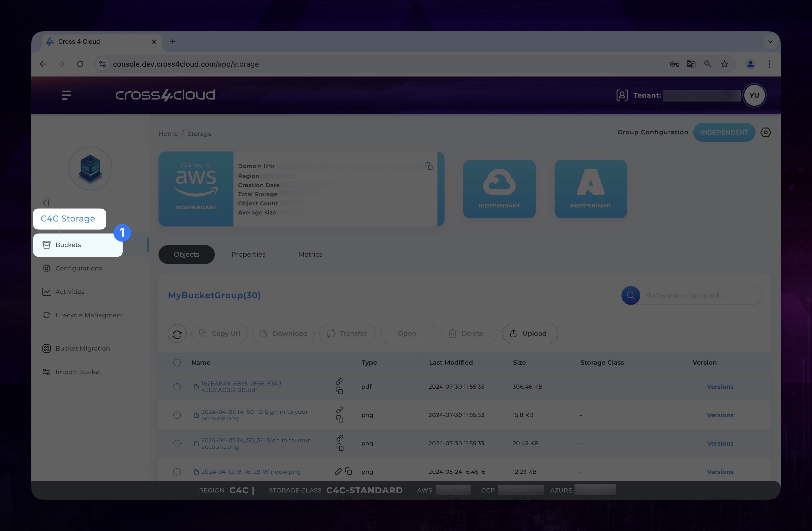Viewport: 812px width, 531px height.
Task: Click the Activities icon in sidebar
Action: tap(47, 292)
